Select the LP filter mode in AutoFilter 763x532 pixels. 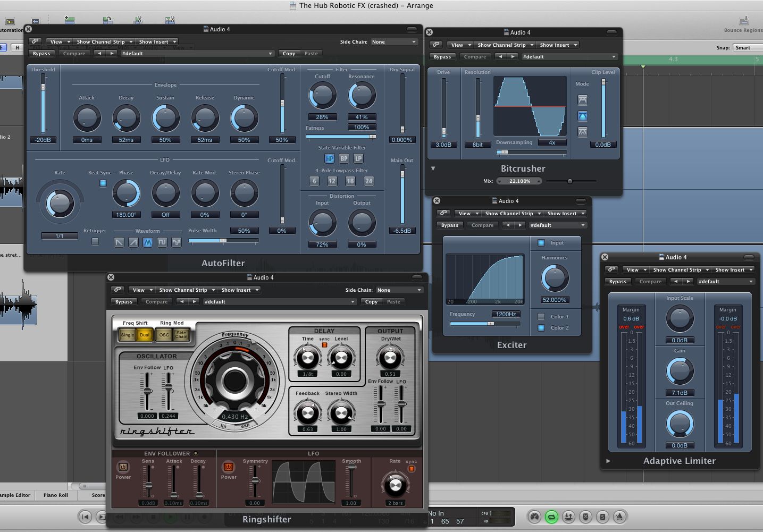(358, 158)
